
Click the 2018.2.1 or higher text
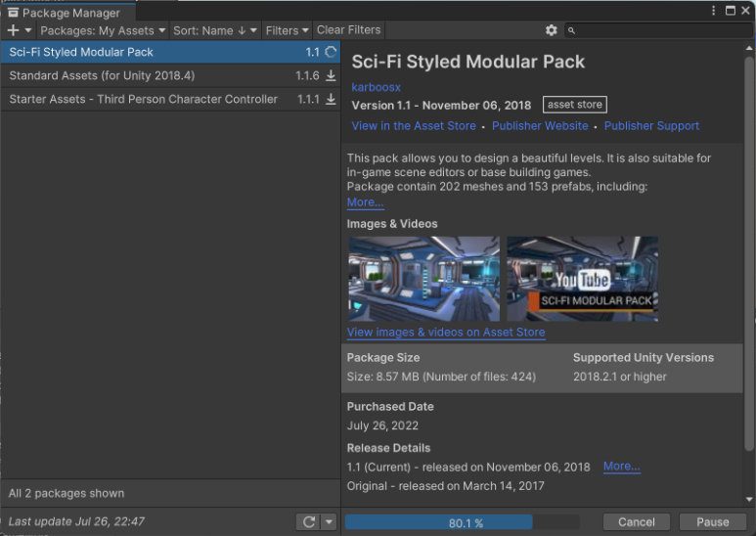click(x=620, y=377)
